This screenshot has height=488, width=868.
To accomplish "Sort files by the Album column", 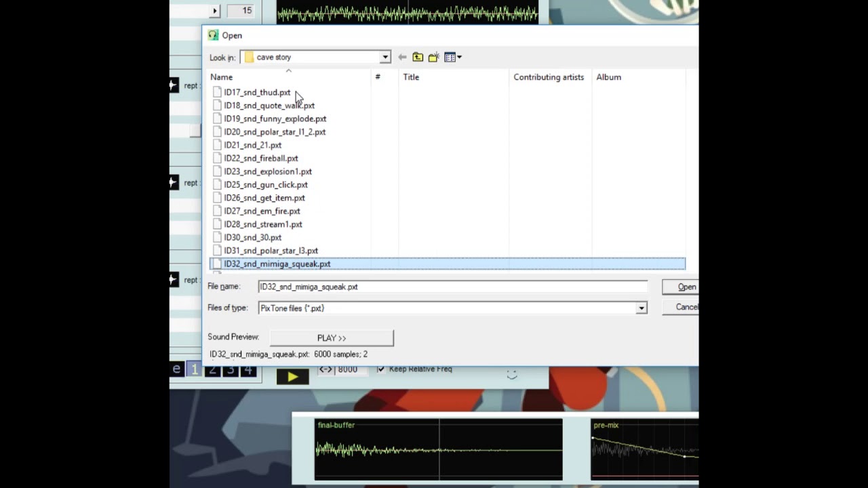I will pos(608,77).
